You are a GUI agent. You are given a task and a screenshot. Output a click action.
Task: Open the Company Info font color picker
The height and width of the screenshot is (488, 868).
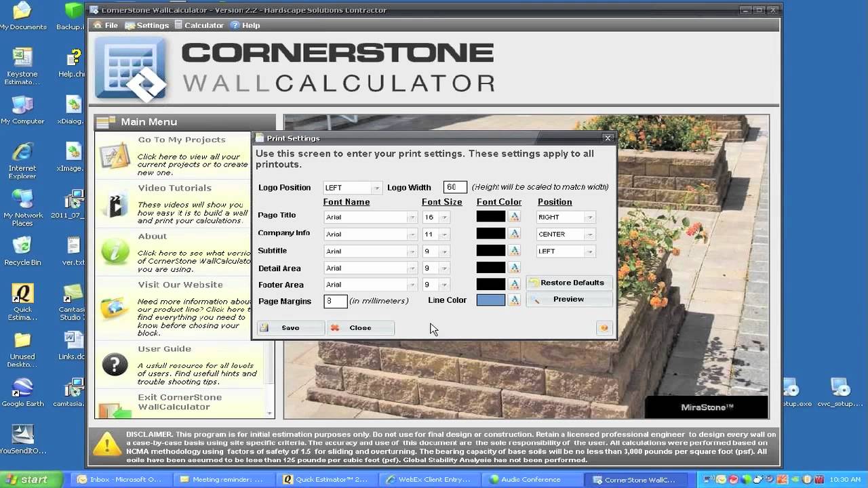coord(515,234)
